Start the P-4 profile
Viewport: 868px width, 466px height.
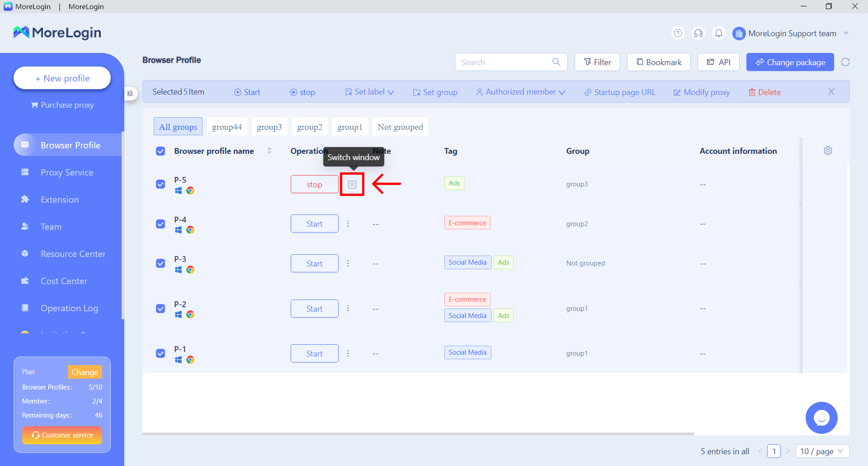coord(314,223)
